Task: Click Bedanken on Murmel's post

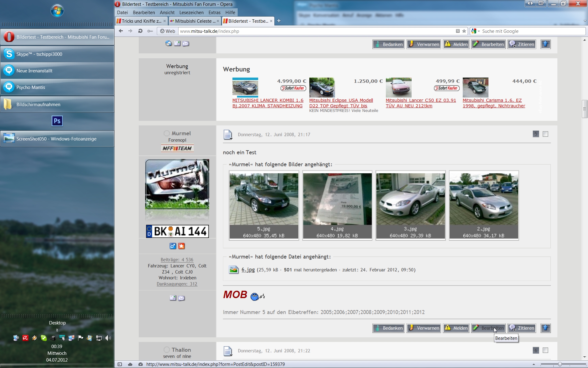Action: click(388, 328)
